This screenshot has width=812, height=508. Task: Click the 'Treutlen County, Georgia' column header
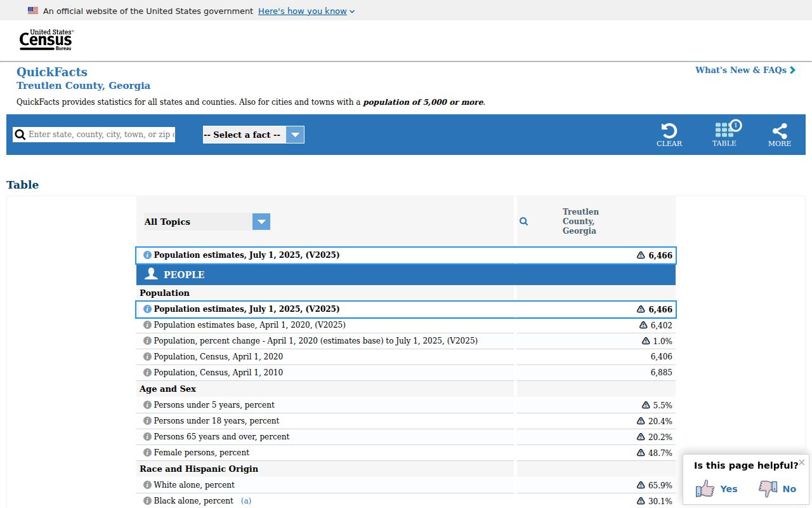click(580, 221)
